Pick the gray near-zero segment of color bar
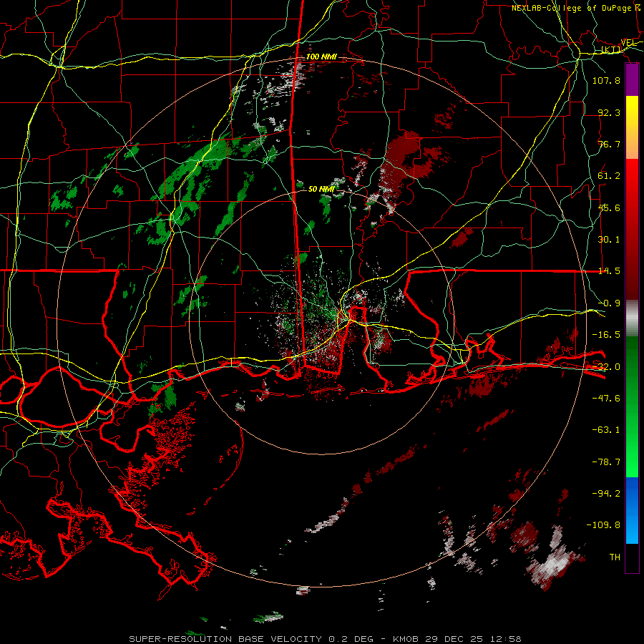Screen dimensions: 644x644 (632, 318)
